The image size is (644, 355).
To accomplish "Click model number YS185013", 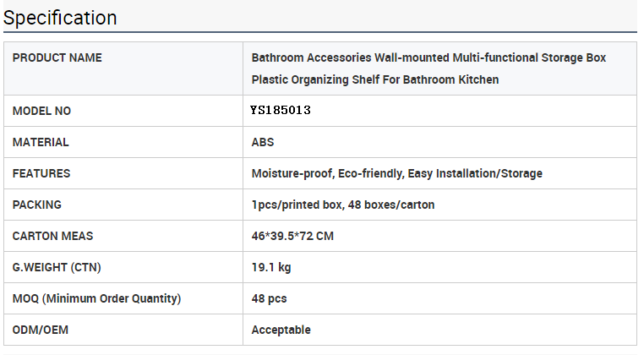I will click(281, 110).
